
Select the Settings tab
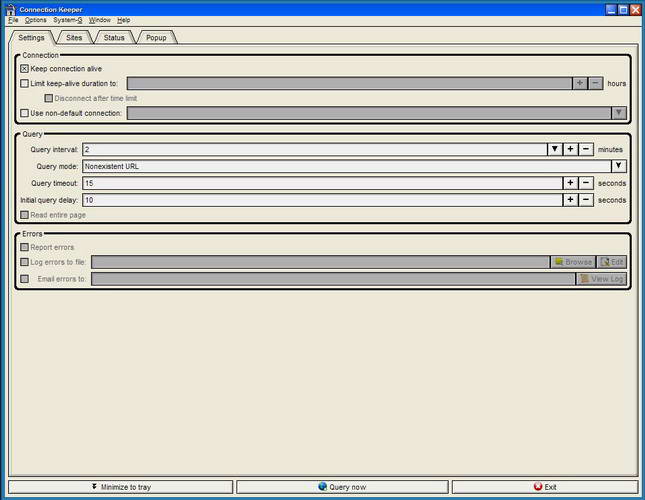(31, 37)
